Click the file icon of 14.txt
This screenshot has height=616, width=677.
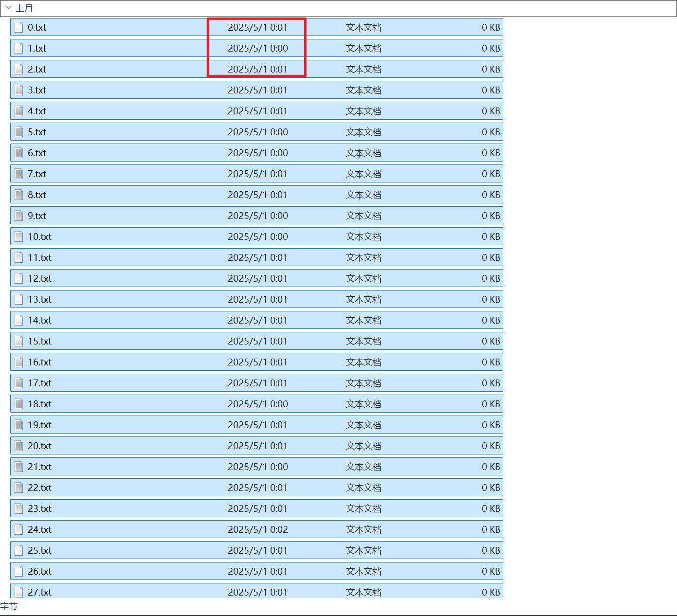click(x=19, y=320)
